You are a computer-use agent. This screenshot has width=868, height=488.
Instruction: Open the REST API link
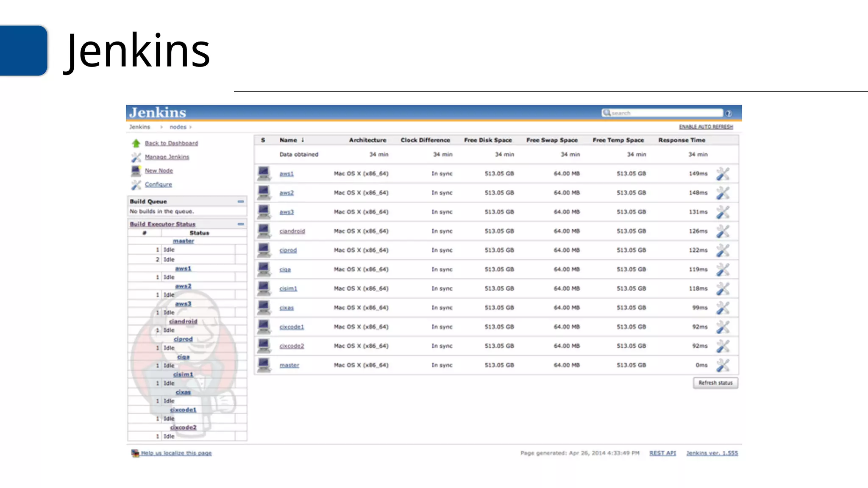pyautogui.click(x=663, y=453)
